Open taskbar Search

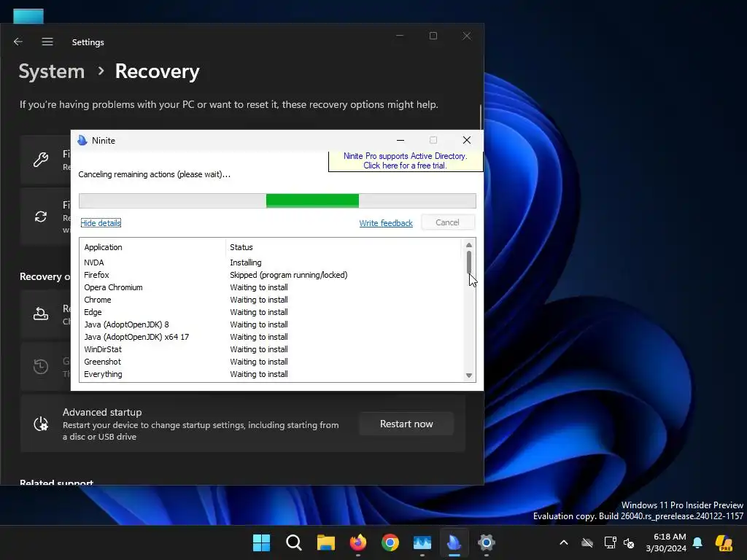(293, 542)
